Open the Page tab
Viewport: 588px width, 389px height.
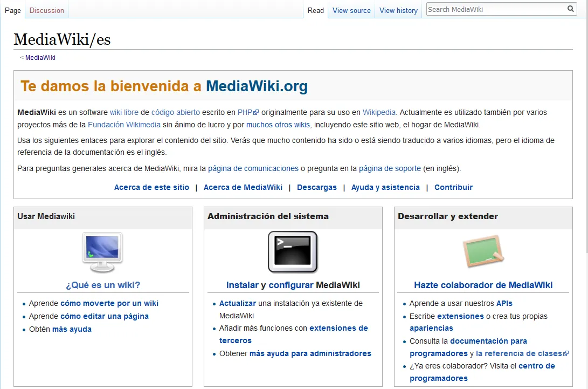(x=13, y=10)
